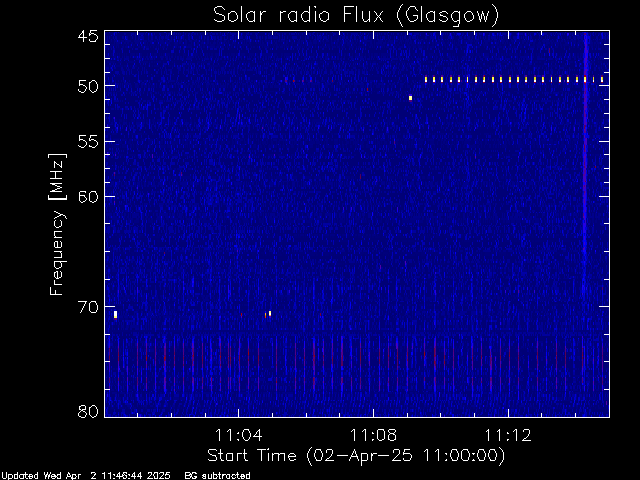Click the bright burst at plot's left edge near 70 MHz
The height and width of the screenshot is (480, 640).
click(x=116, y=314)
